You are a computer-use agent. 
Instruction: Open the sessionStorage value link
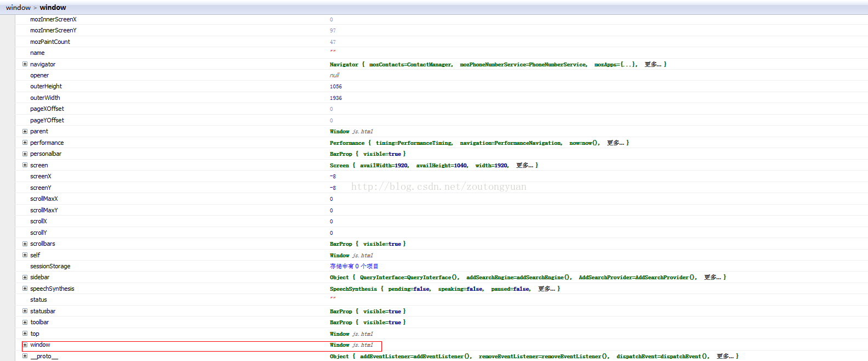[354, 266]
